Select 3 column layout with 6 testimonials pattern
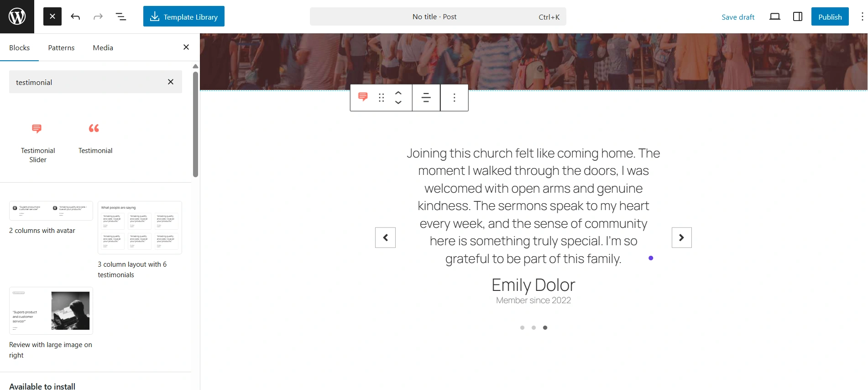 tap(140, 240)
